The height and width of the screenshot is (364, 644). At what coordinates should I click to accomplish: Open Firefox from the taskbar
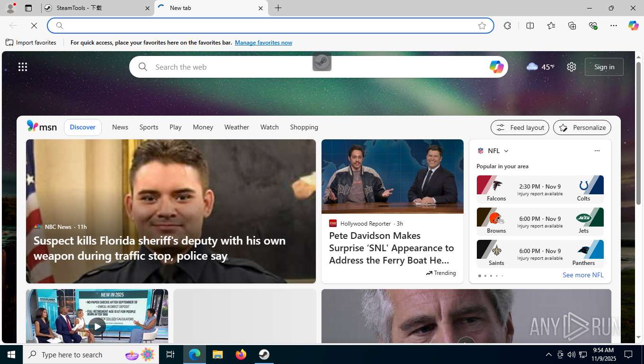tap(241, 355)
